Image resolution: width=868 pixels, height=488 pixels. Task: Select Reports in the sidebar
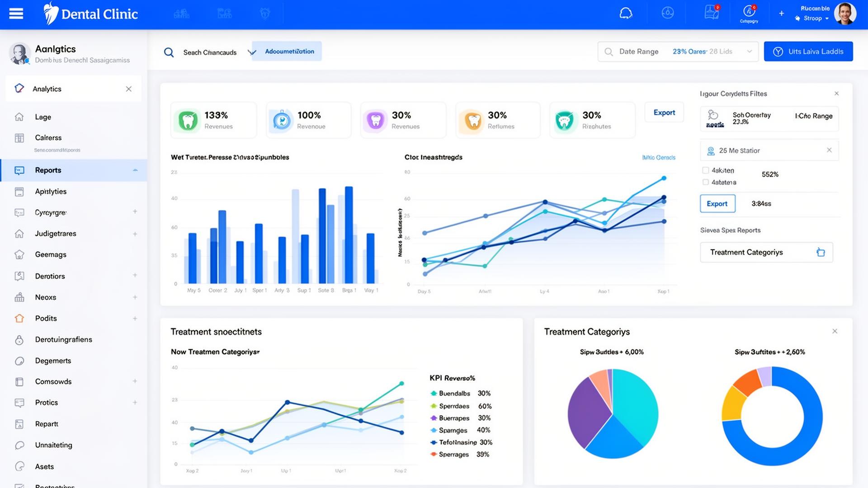(74, 170)
